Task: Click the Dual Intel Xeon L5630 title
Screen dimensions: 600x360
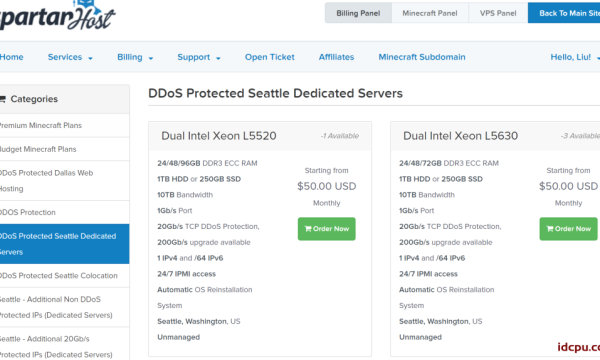Action: [x=460, y=136]
